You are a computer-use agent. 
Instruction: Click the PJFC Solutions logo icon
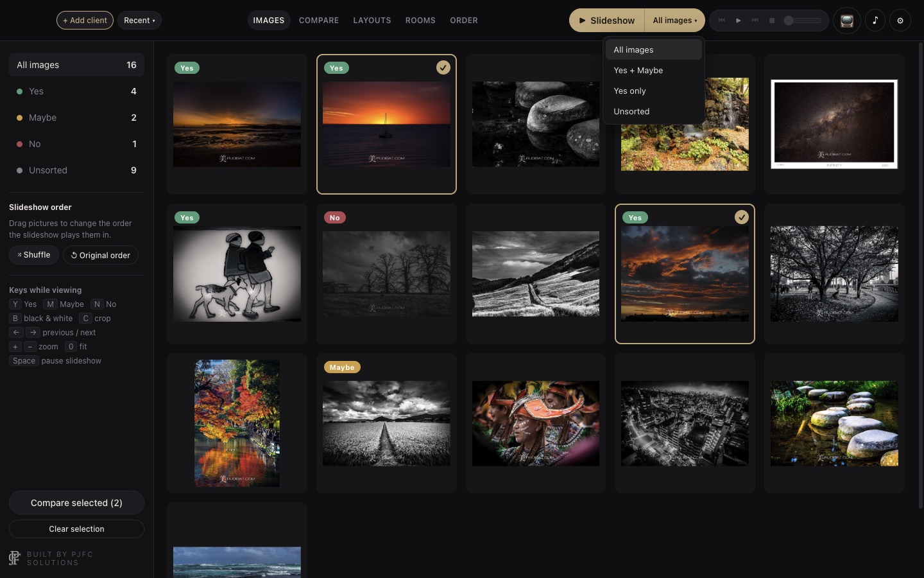14,558
